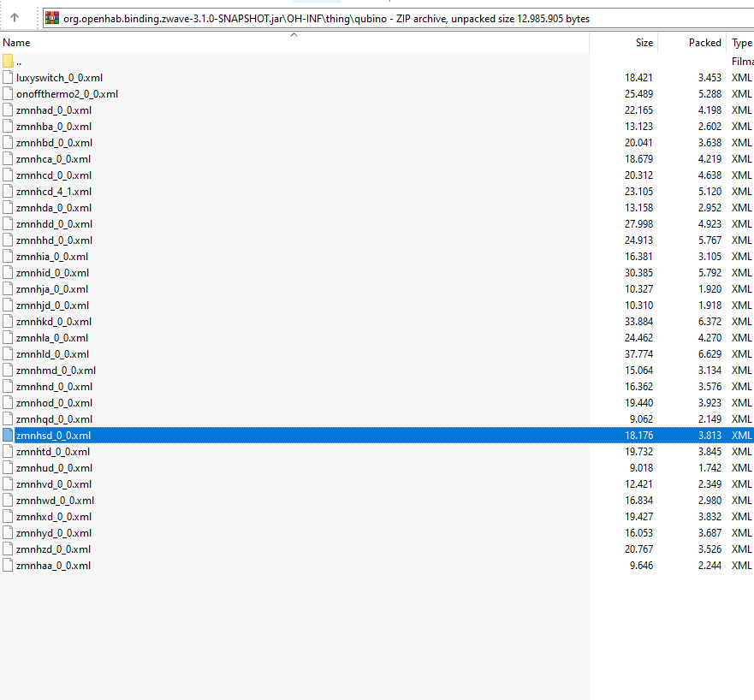Click size value 9.646 of zmnhaa file

click(641, 566)
